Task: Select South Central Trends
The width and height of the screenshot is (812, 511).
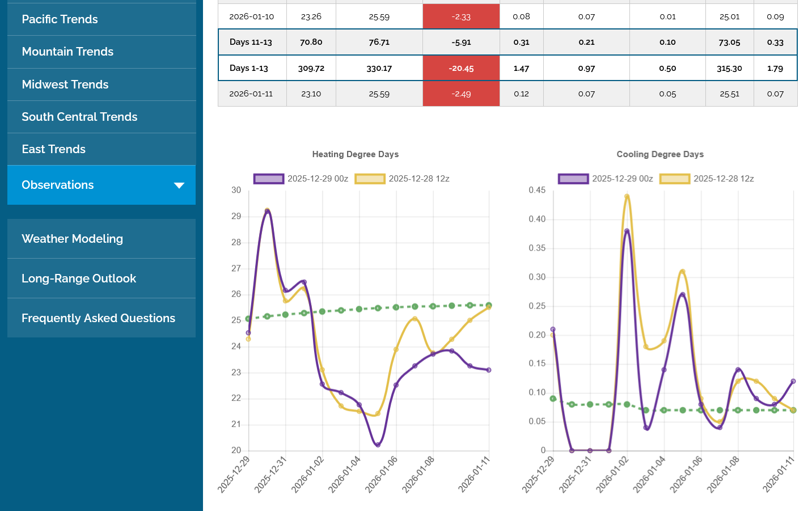Action: click(79, 117)
